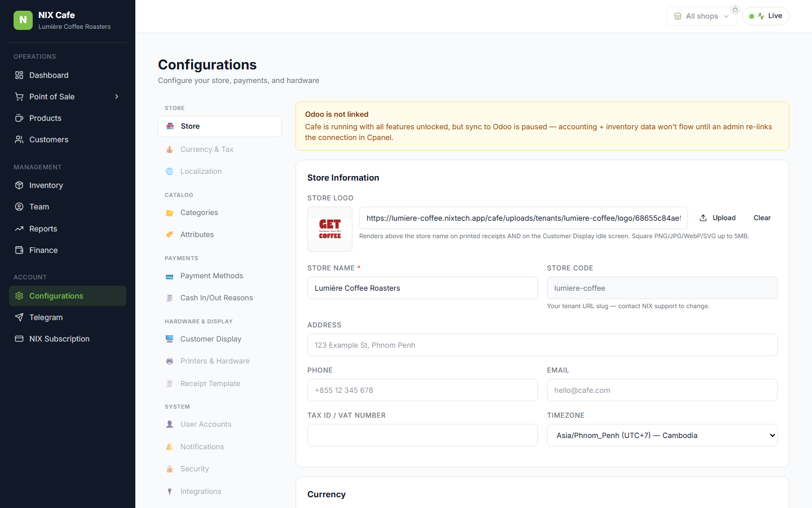Click the Tax ID / VAT Number field
The height and width of the screenshot is (508, 812).
point(422,435)
